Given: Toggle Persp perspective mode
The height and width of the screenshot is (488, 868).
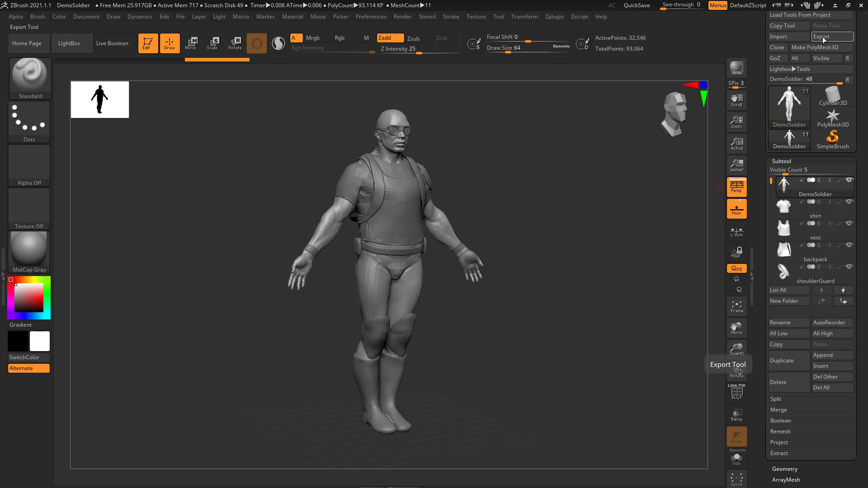Looking at the screenshot, I should [736, 187].
